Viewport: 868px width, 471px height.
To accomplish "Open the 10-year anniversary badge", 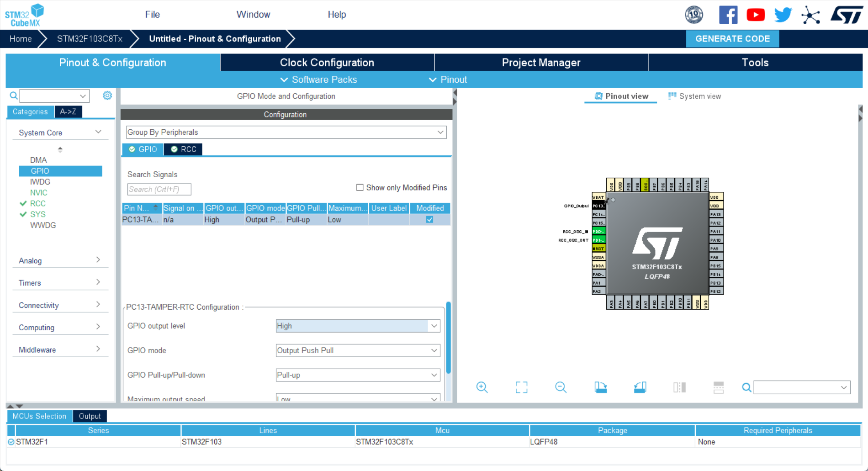I will coord(694,15).
